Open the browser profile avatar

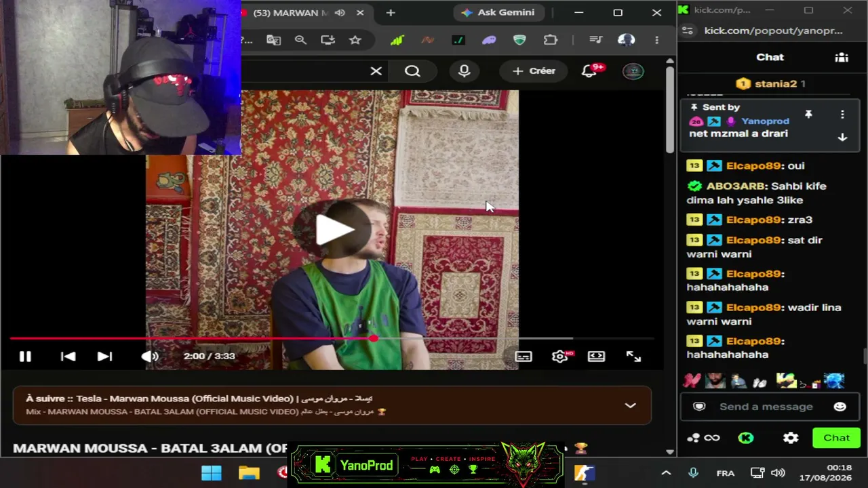(627, 40)
